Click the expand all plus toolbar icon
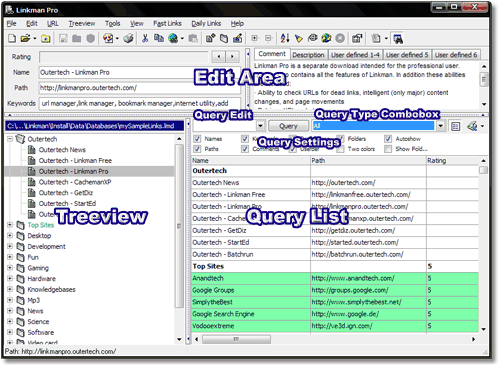 coord(255,39)
